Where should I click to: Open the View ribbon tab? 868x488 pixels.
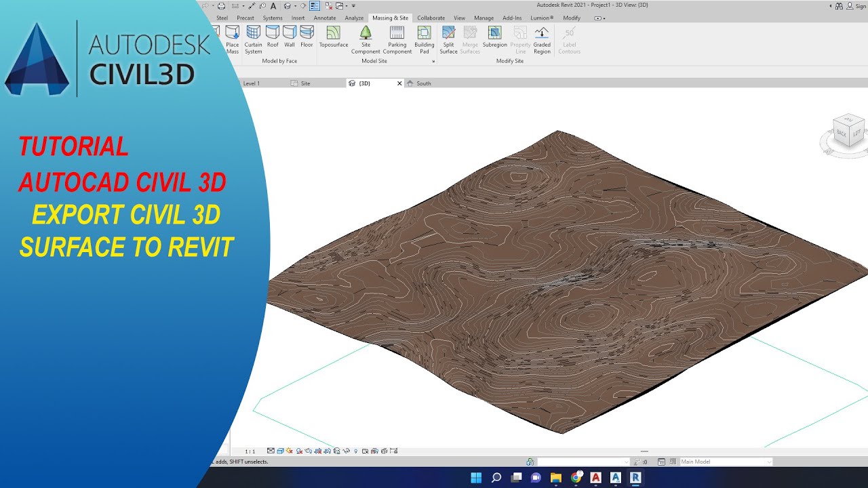pos(459,18)
